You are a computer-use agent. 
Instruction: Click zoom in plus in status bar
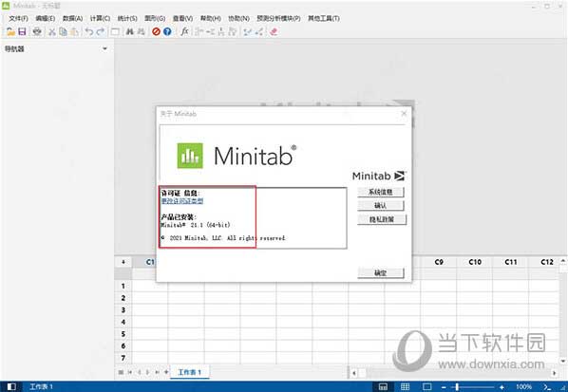(502, 387)
